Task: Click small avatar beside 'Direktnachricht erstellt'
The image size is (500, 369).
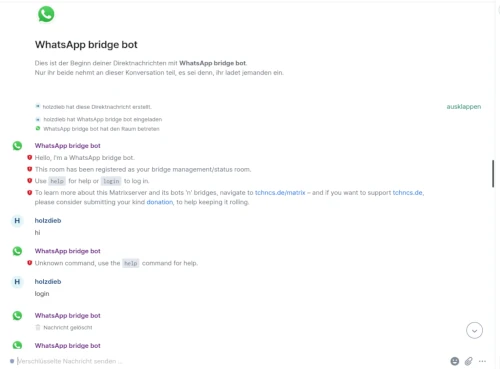Action: tap(38, 106)
